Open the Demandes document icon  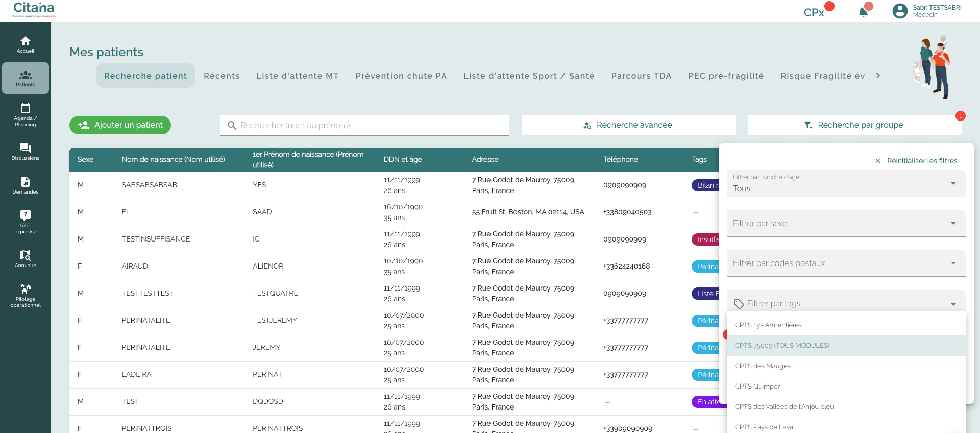click(26, 182)
